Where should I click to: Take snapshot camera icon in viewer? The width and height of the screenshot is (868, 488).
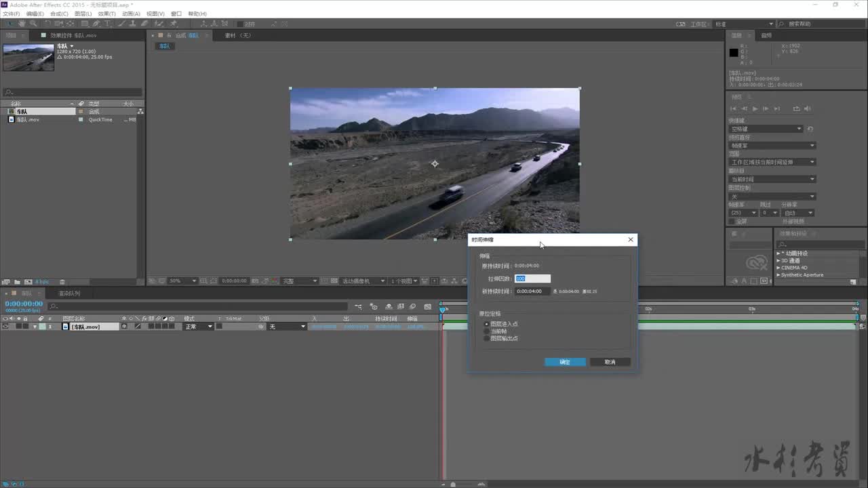[x=255, y=281]
